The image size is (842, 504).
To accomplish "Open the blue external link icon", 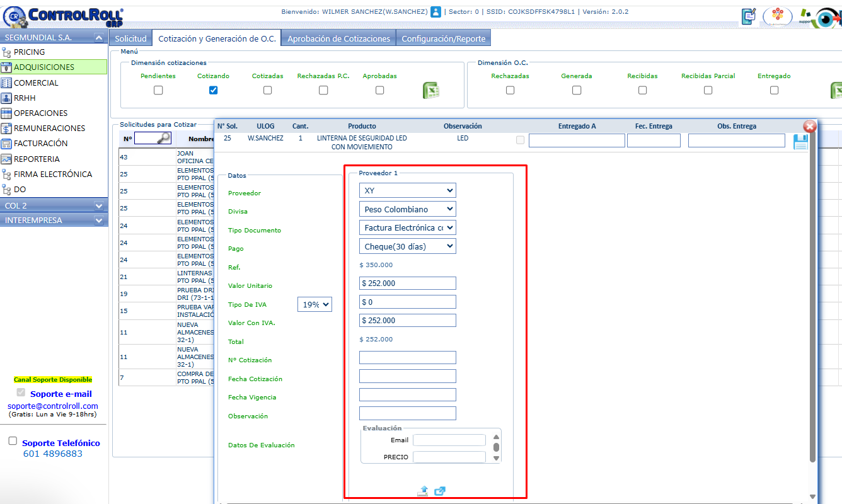I will (440, 491).
